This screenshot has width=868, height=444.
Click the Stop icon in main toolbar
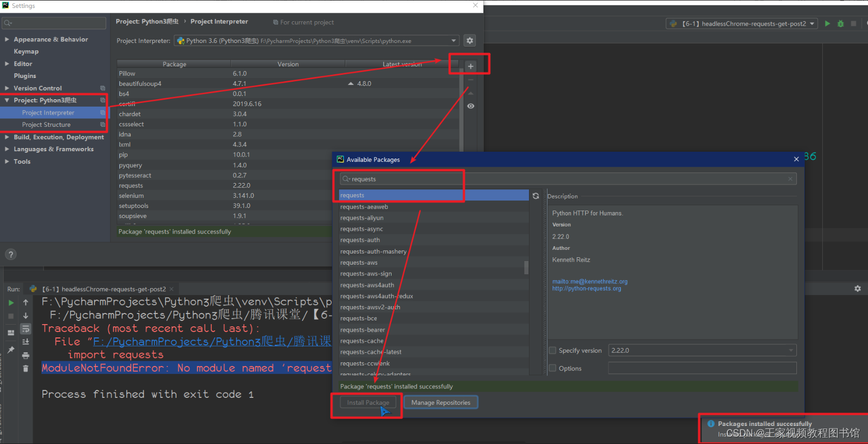(x=853, y=23)
